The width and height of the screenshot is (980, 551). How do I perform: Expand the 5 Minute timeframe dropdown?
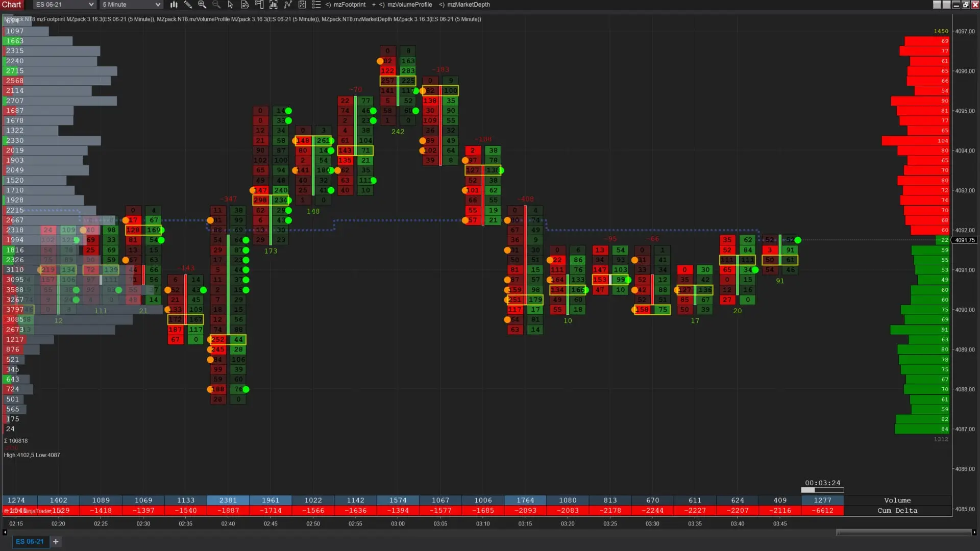pyautogui.click(x=157, y=5)
